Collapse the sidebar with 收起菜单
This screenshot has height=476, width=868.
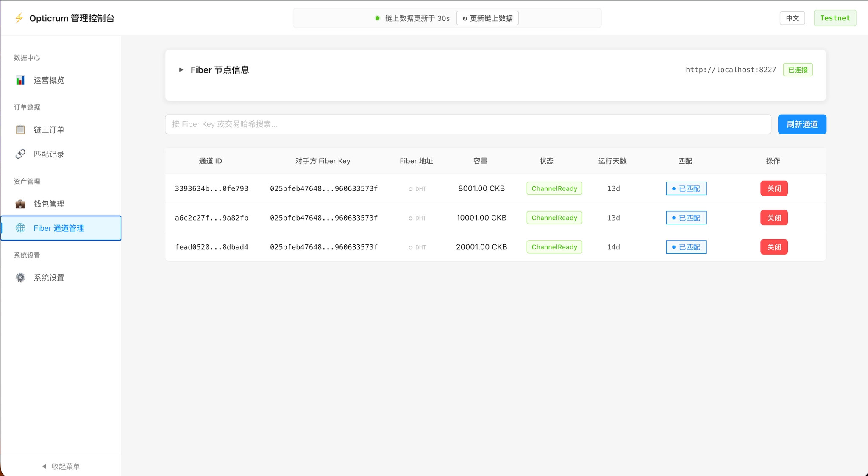[61, 466]
